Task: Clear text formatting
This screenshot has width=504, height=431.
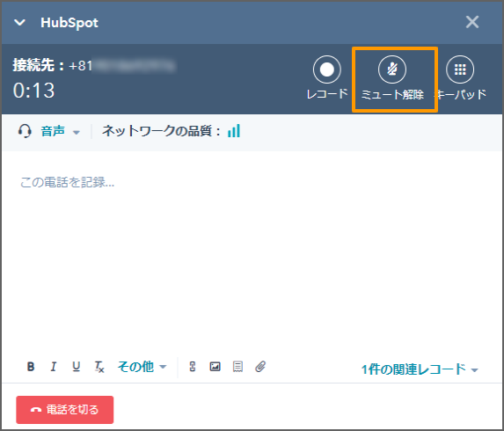Action: [x=99, y=367]
